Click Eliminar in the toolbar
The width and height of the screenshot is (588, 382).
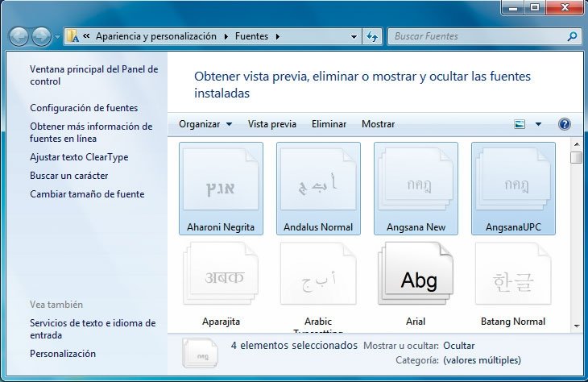pos(329,124)
